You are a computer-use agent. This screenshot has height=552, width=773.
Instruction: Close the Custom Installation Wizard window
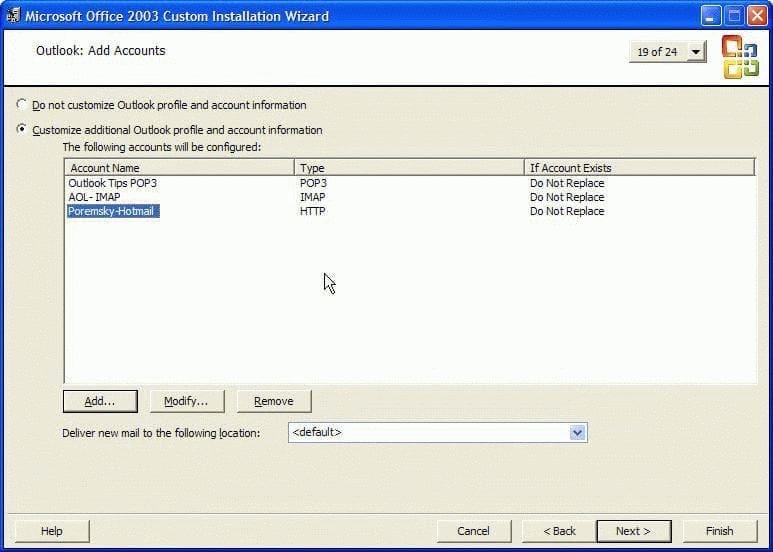coord(757,16)
